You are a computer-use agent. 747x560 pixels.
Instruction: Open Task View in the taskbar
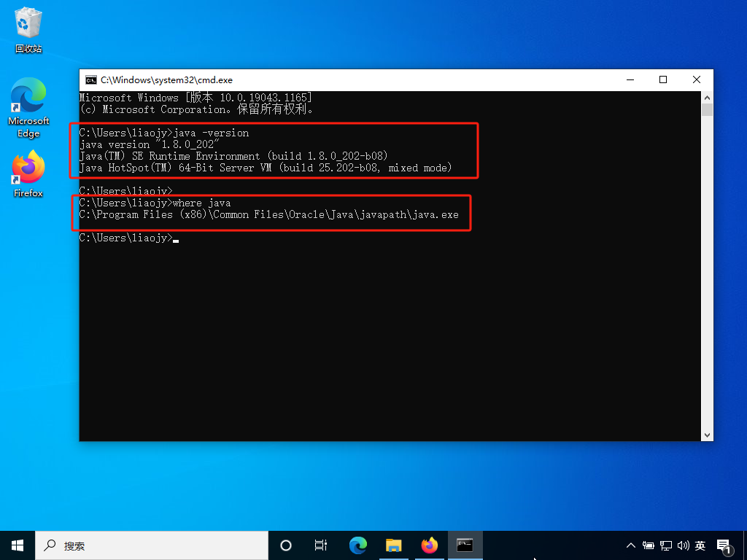(x=321, y=545)
